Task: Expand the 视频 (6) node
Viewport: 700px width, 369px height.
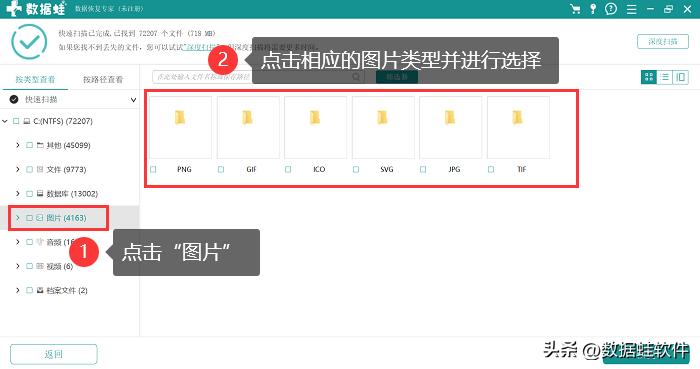Action: [x=18, y=266]
